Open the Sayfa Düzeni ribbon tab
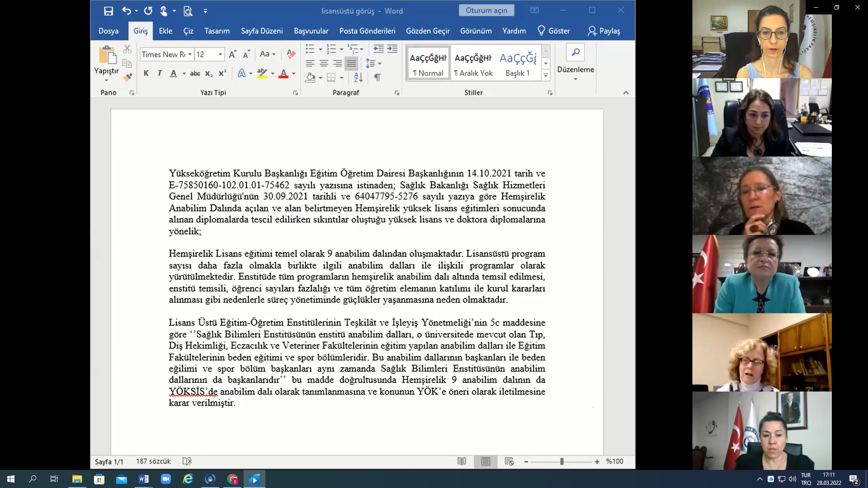 click(262, 31)
